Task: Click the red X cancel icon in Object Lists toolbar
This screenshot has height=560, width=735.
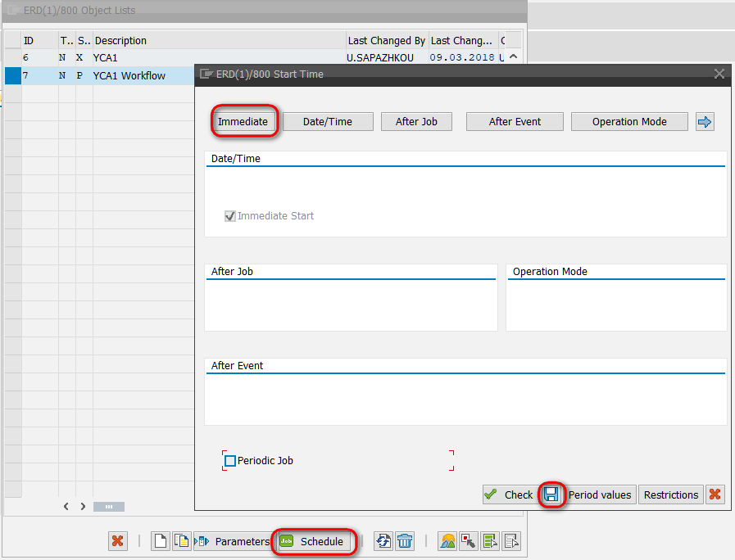Action: [118, 541]
